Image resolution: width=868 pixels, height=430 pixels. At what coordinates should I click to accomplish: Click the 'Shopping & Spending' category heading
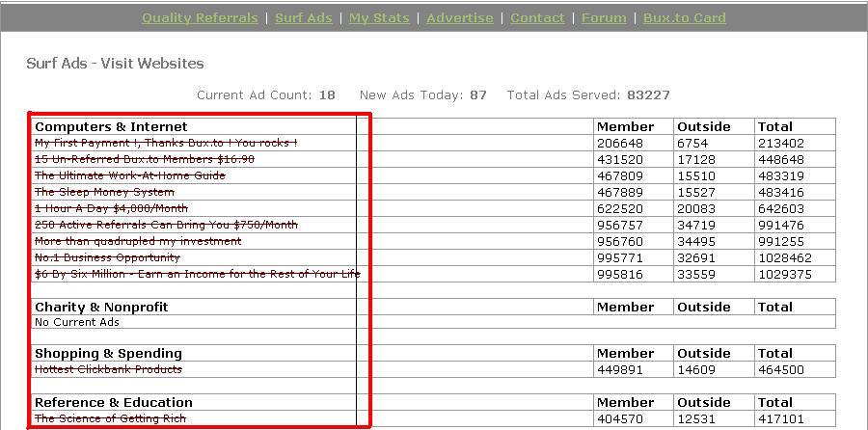108,353
